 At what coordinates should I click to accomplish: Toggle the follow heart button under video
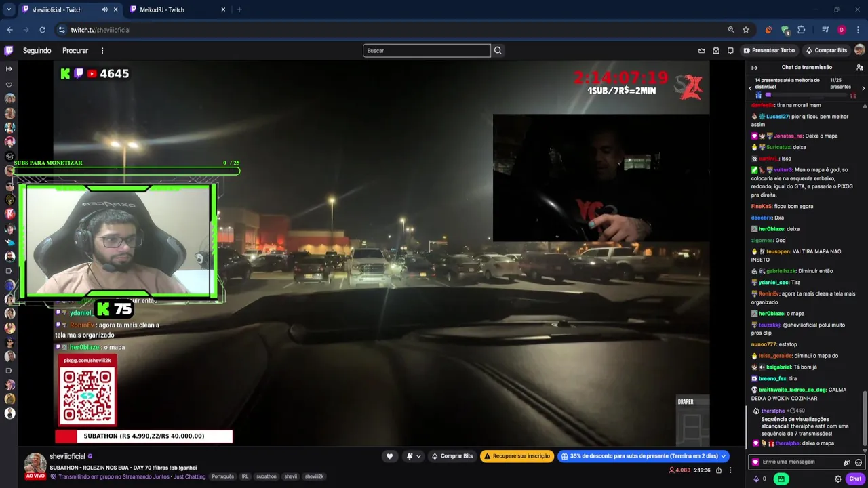coord(389,456)
